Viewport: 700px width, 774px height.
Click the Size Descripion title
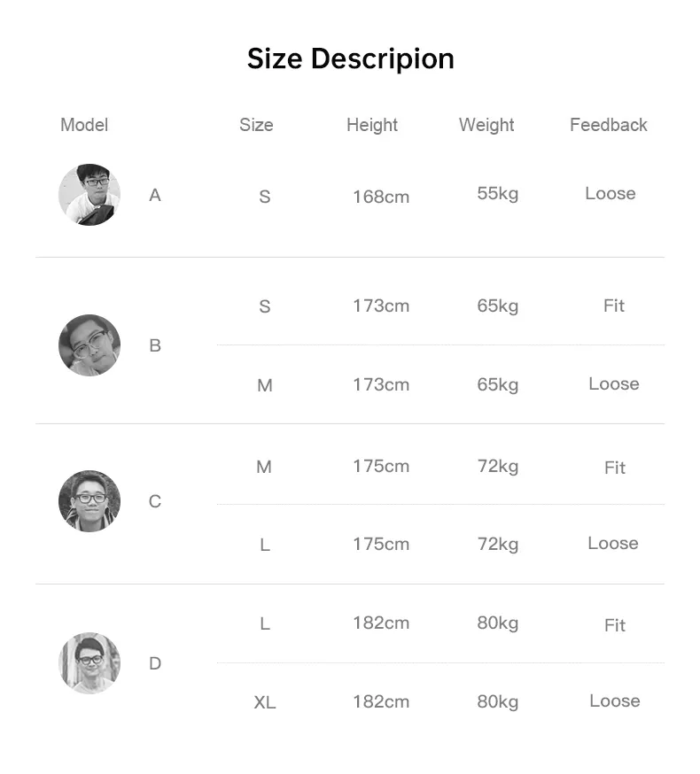coord(351,58)
